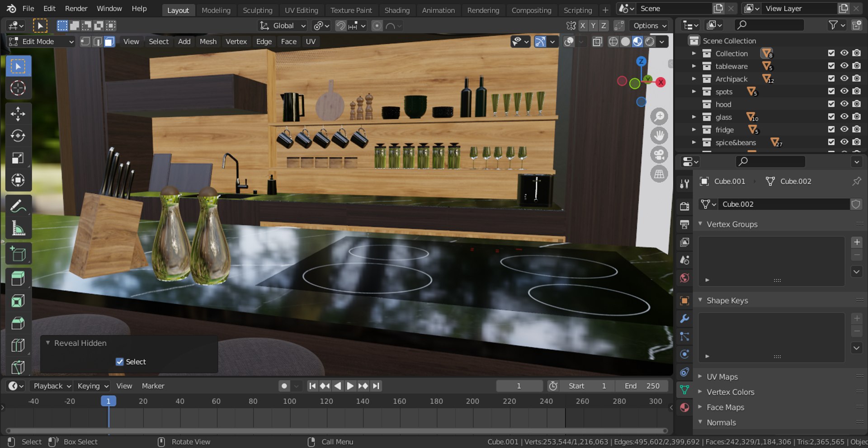This screenshot has width=868, height=448.
Task: Hide the glass collection eye icon
Action: coord(844,117)
